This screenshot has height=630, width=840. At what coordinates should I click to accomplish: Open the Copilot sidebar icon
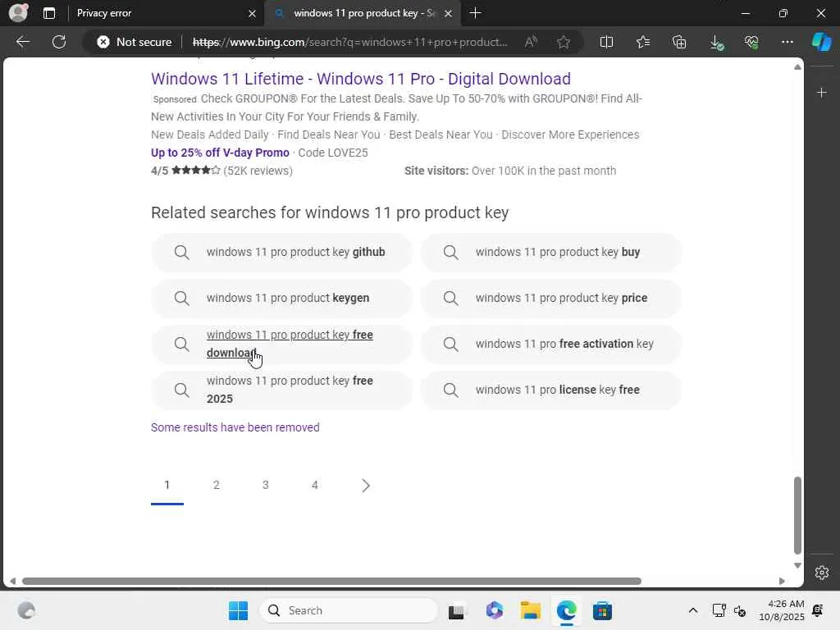tap(821, 42)
